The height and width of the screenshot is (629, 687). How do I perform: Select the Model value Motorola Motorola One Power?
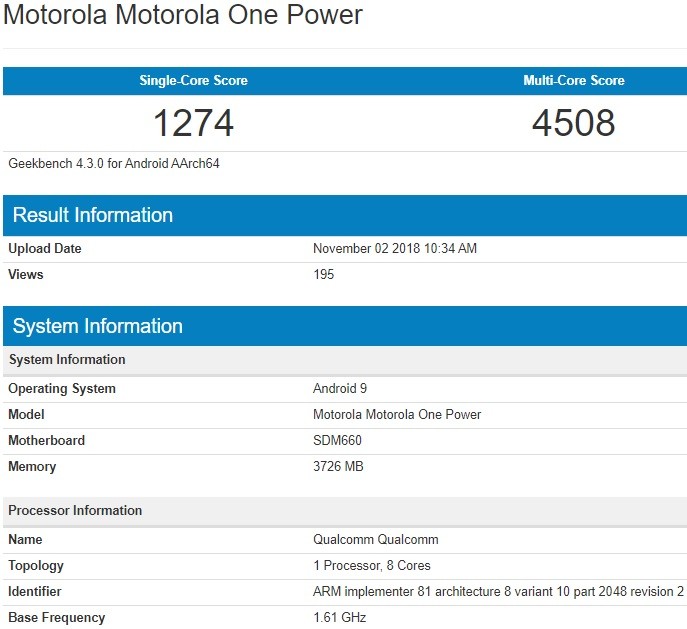397,414
